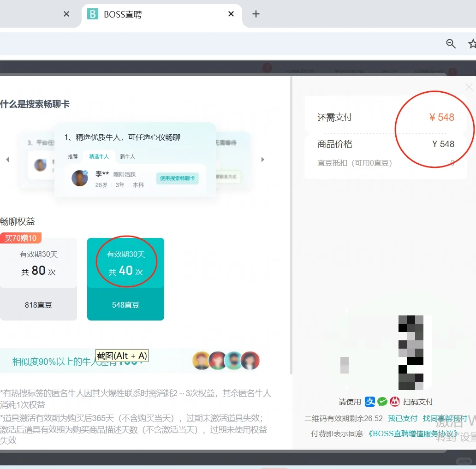The image size is (476, 469).
Task: Click 李** candidate avatar
Action: point(79,178)
